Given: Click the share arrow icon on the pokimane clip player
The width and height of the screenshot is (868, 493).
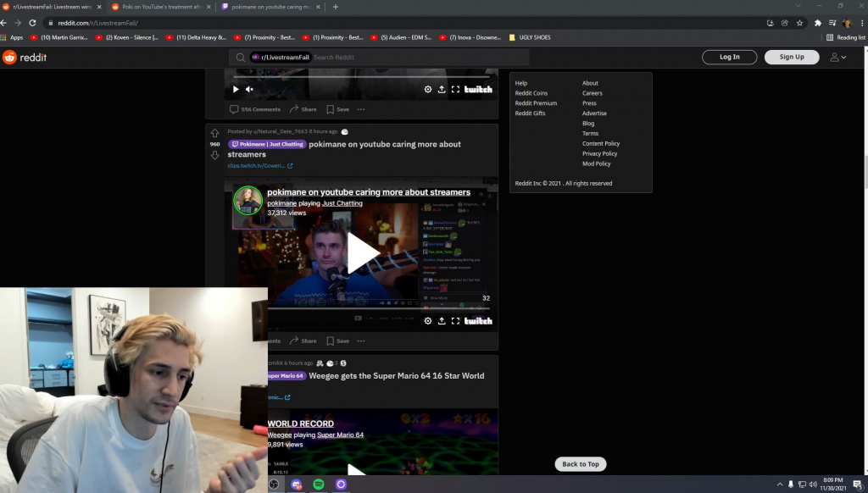Looking at the screenshot, I should click(442, 321).
